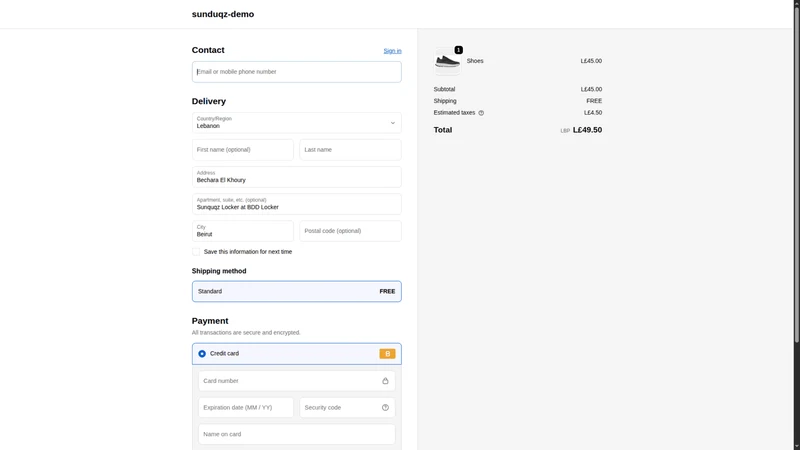Click the lock icon in Card number field
Viewport: 800px width, 450px height.
coord(385,381)
